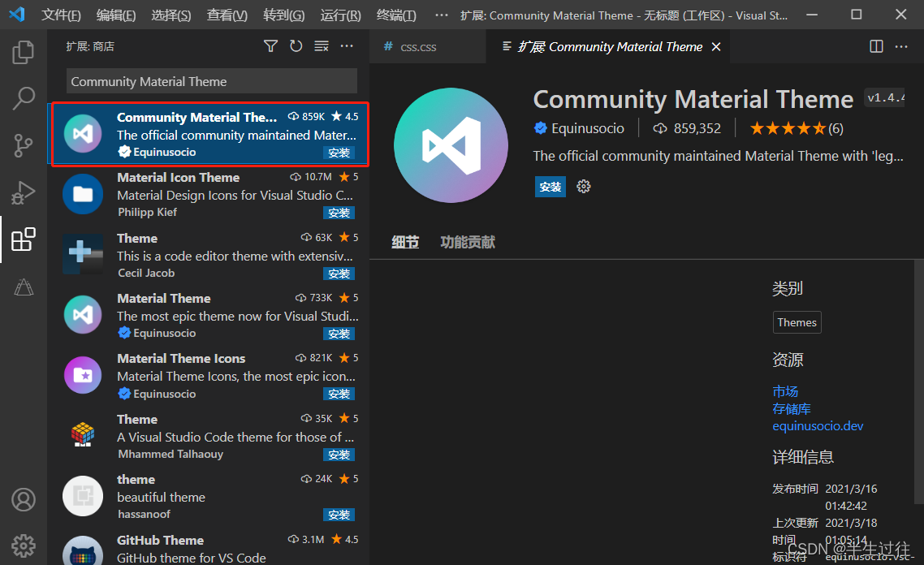
Task: Click the Themes category tag
Action: pos(797,322)
